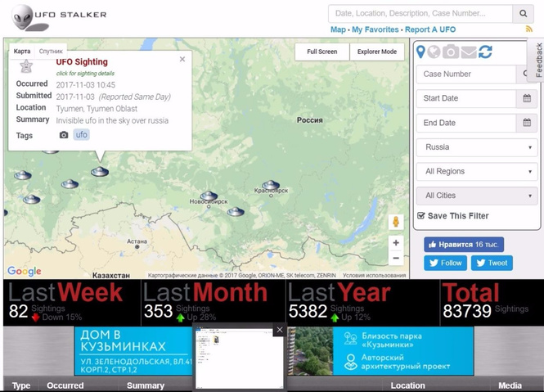Screen dimensions: 544x392
Task: Open the Russia country dropdown
Action: tap(477, 147)
